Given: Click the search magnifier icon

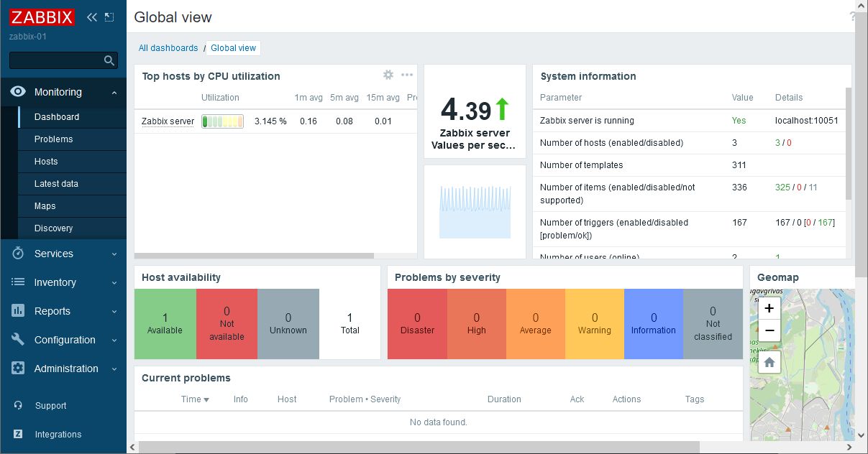Looking at the screenshot, I should pos(109,60).
